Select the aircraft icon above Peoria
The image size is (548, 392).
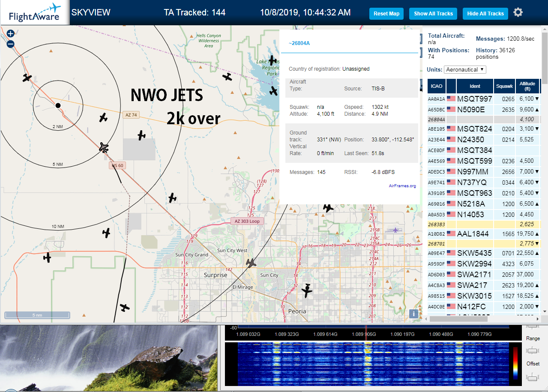(307, 291)
